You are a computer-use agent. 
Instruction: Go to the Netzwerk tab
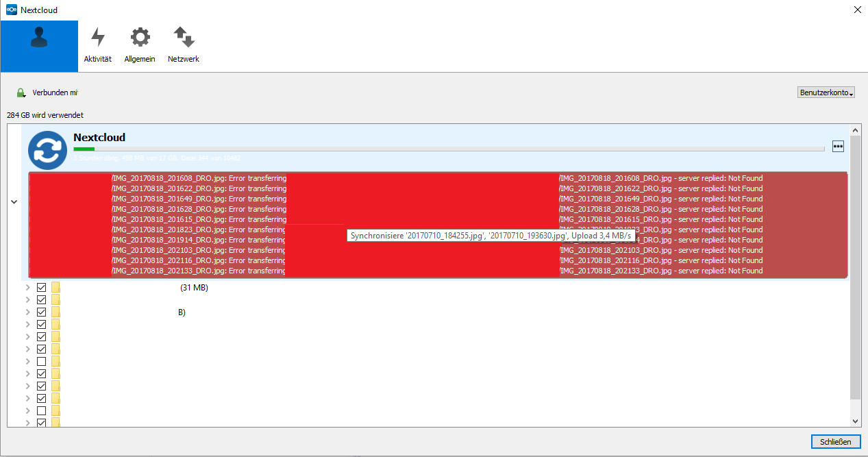[x=184, y=46]
